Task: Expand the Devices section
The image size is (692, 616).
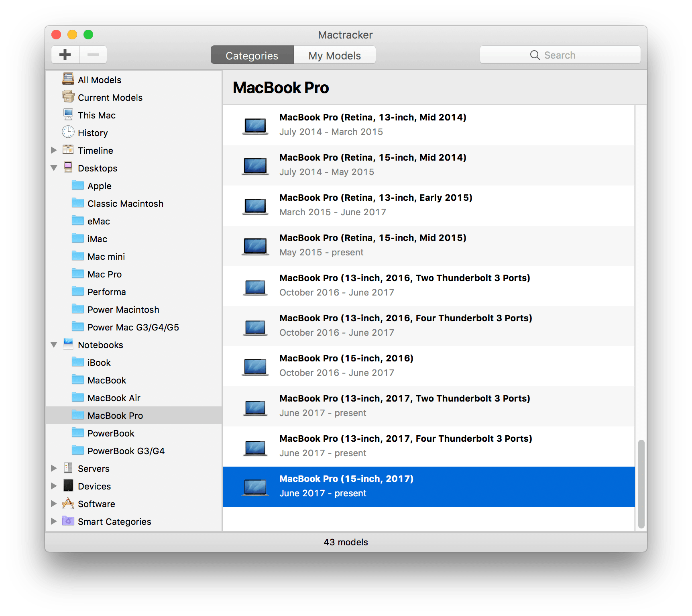Action: (54, 486)
